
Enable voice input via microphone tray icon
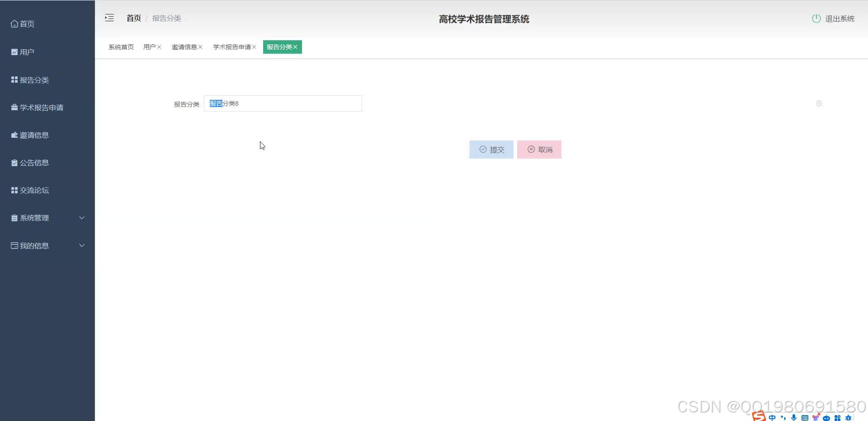click(x=793, y=417)
